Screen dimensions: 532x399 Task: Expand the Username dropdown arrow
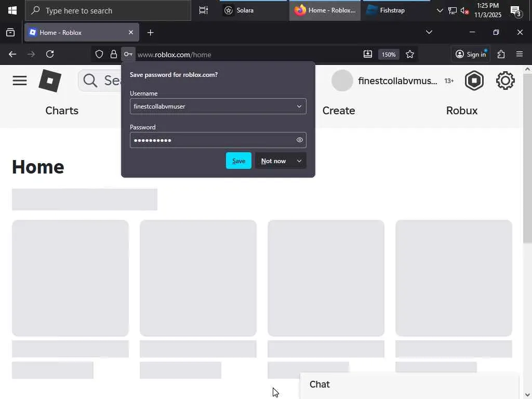299,107
